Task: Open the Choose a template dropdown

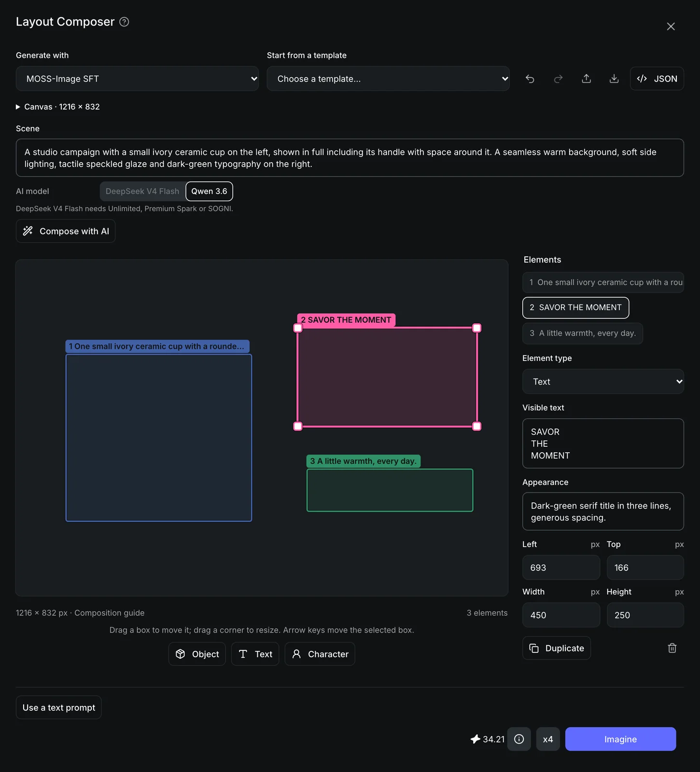Action: point(388,79)
